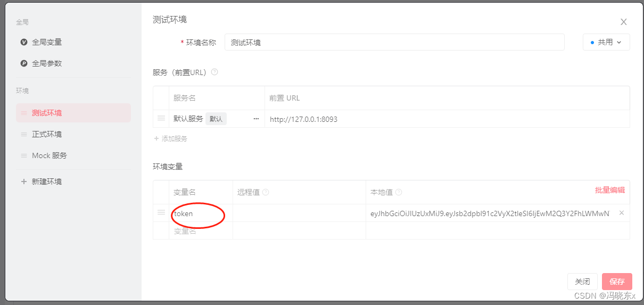Click drag handle of 默认服务 row
The width and height of the screenshot is (644, 305).
tap(161, 119)
